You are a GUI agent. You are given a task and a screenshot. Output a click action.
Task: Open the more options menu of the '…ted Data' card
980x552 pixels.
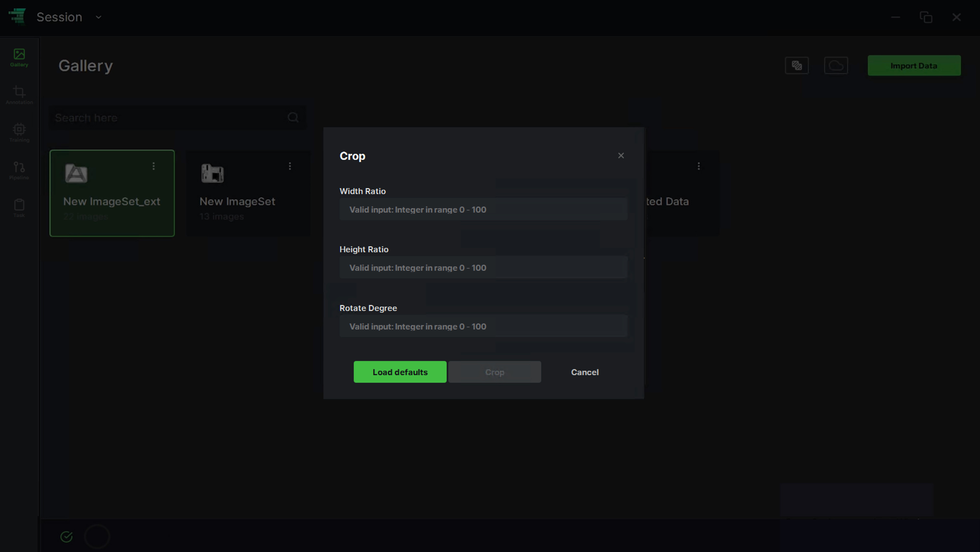[x=698, y=166]
